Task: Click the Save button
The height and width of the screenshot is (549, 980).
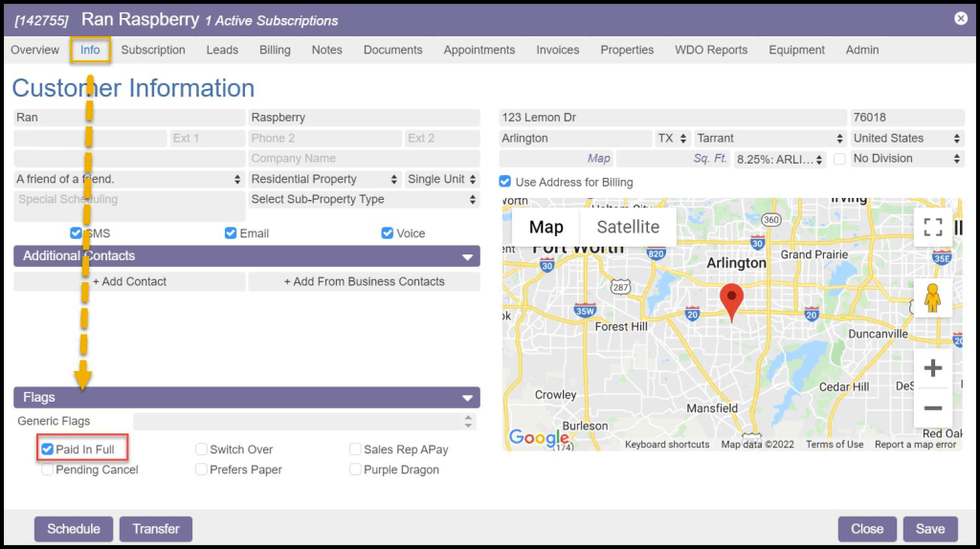Action: point(930,529)
